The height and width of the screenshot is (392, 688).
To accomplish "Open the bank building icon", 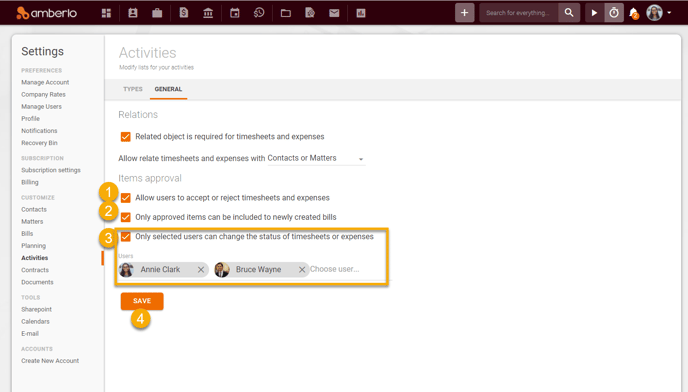I will click(x=208, y=13).
